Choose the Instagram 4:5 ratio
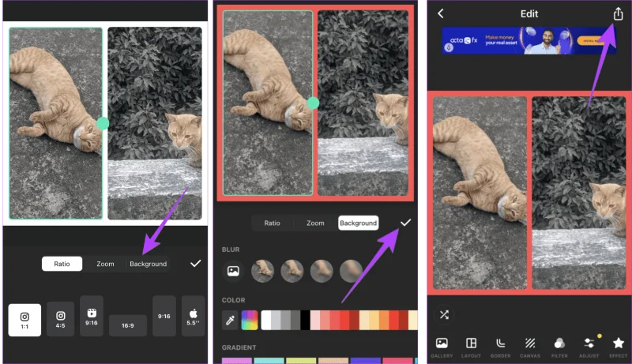 61,319
